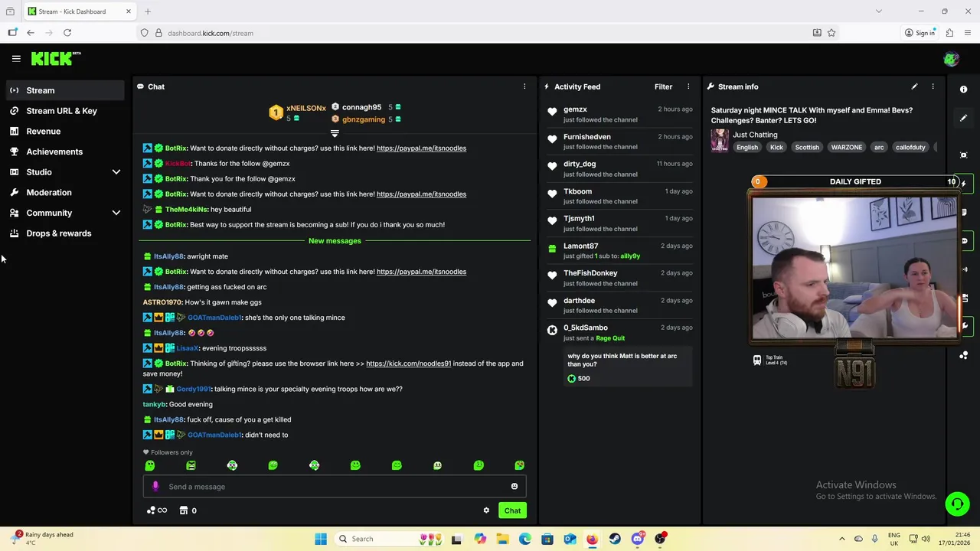This screenshot has width=980, height=551.
Task: Focus the Send a message field
Action: coord(335,487)
